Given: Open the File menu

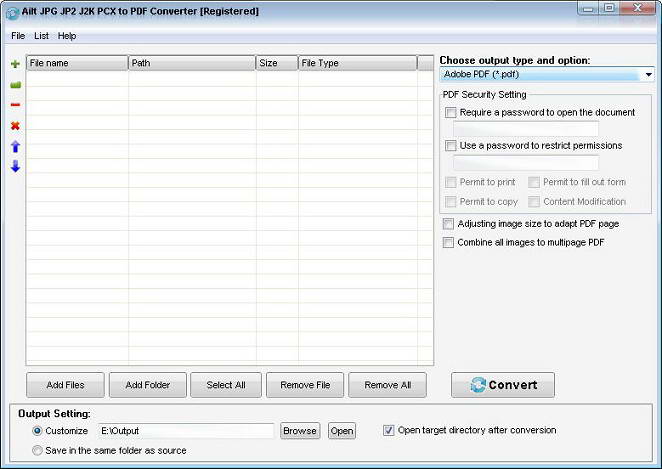Looking at the screenshot, I should pyautogui.click(x=18, y=36).
